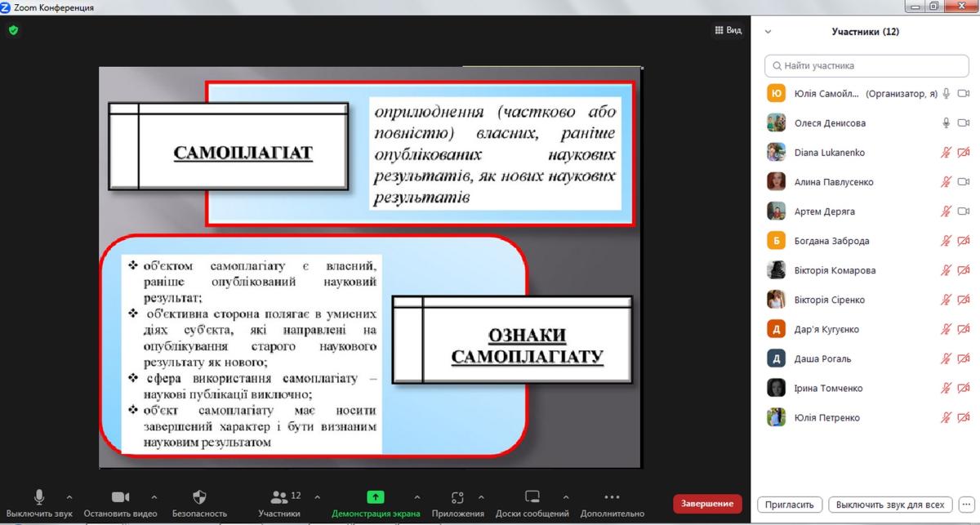Toggle microphone for Олеся Денисова
This screenshot has width=980, height=525.
pyautogui.click(x=947, y=123)
